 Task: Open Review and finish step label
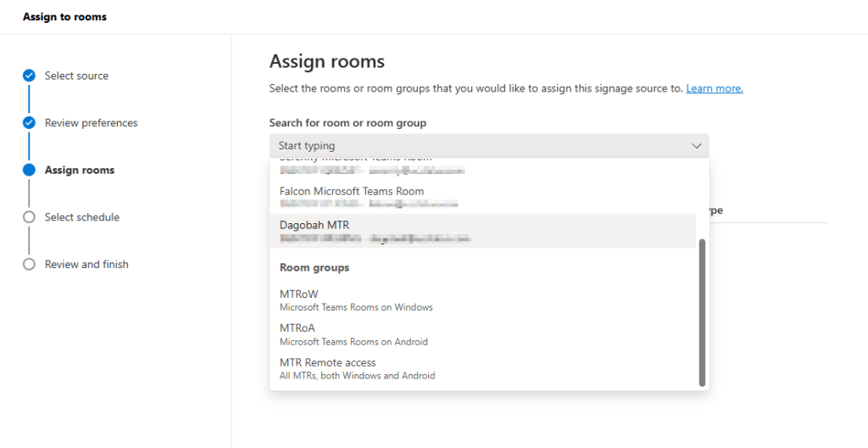[x=86, y=265]
